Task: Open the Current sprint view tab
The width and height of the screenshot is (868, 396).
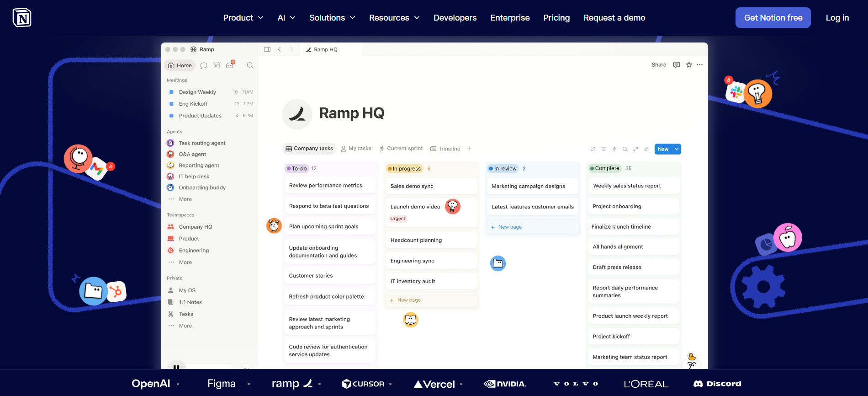Action: [x=401, y=149]
